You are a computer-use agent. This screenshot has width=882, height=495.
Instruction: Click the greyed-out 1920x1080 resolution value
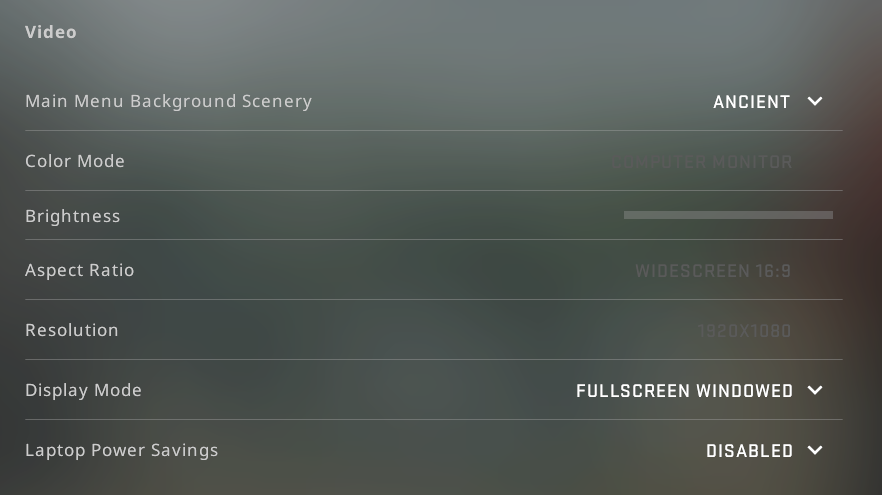point(744,331)
